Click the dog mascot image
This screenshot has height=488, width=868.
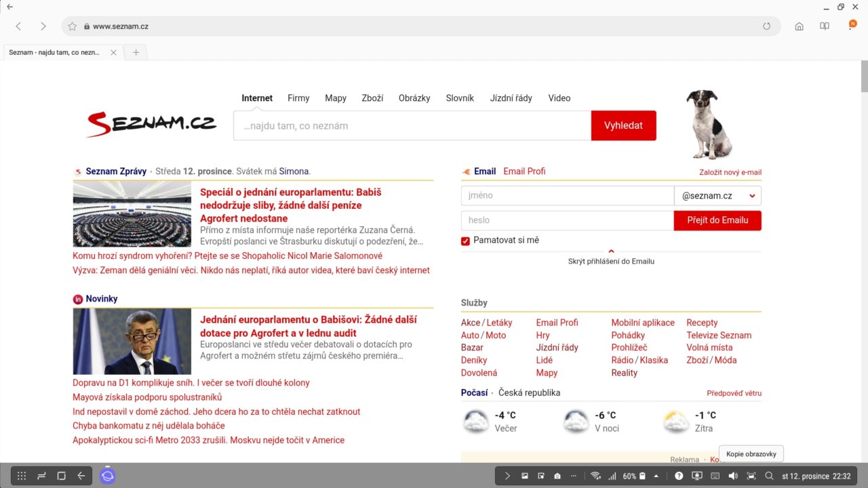coord(709,124)
